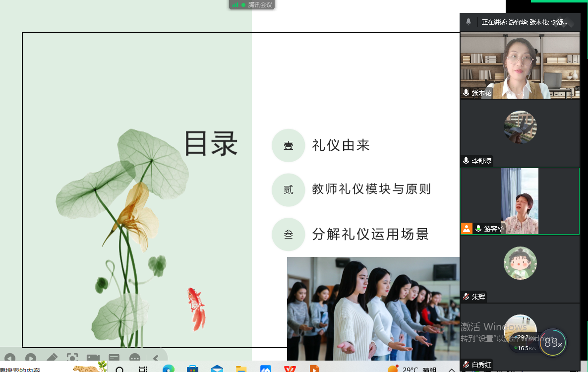Expand the system tray hidden icons arrow

451,370
